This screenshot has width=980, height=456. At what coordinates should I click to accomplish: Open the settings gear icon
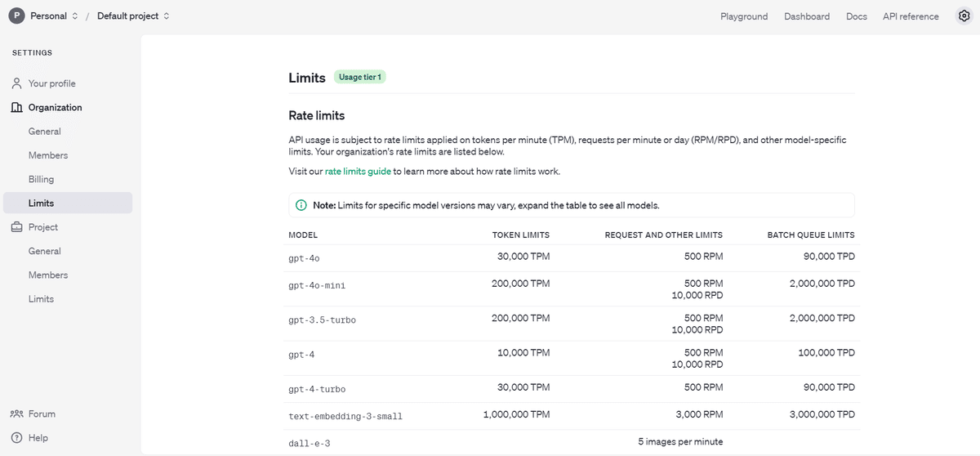click(963, 16)
